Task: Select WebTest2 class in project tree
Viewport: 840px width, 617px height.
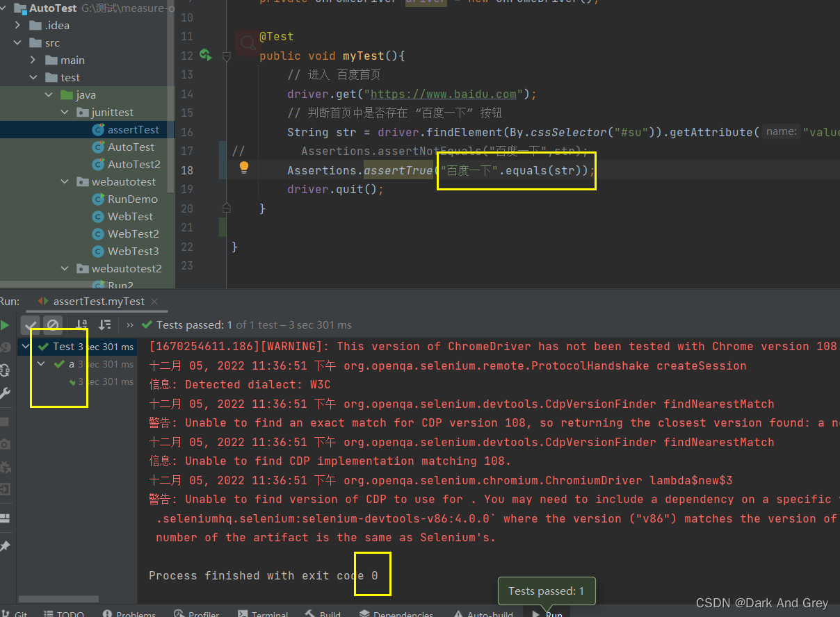Action: coord(134,234)
